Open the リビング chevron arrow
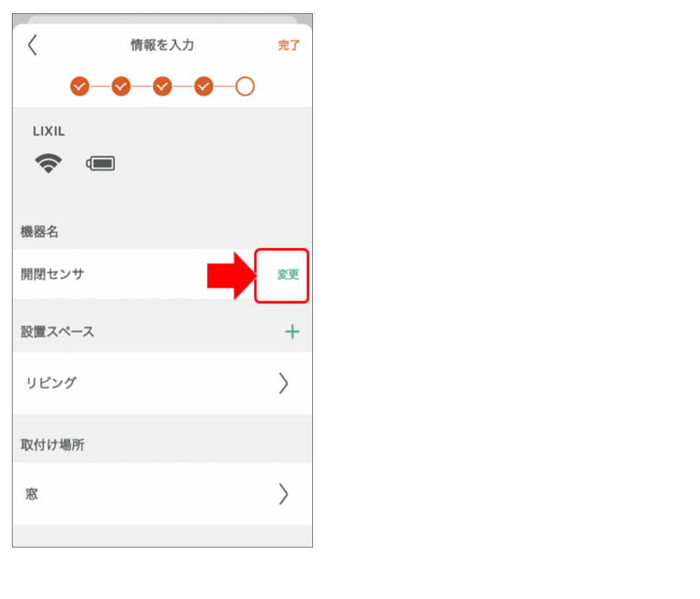 [x=283, y=383]
